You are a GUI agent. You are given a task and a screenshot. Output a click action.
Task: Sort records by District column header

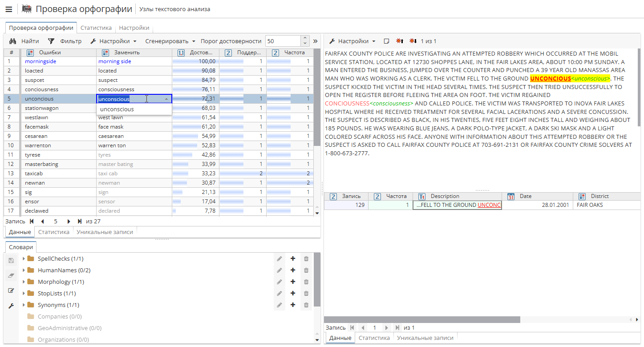(607, 196)
